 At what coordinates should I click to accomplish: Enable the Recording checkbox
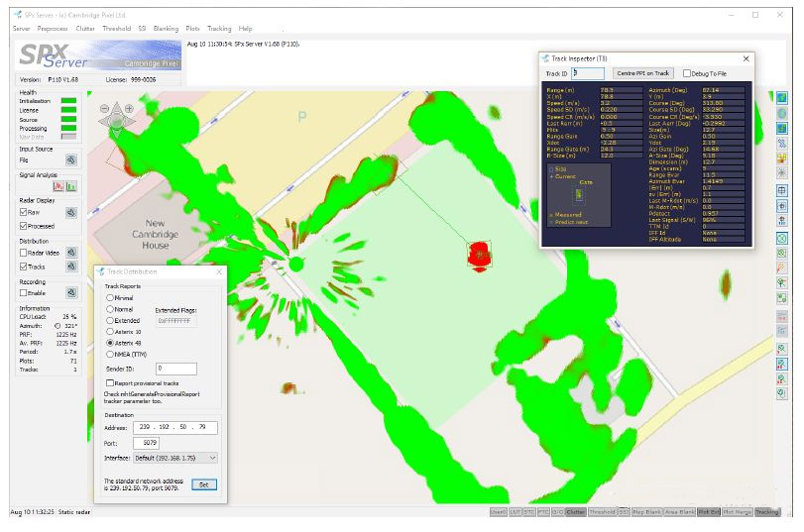tap(24, 293)
